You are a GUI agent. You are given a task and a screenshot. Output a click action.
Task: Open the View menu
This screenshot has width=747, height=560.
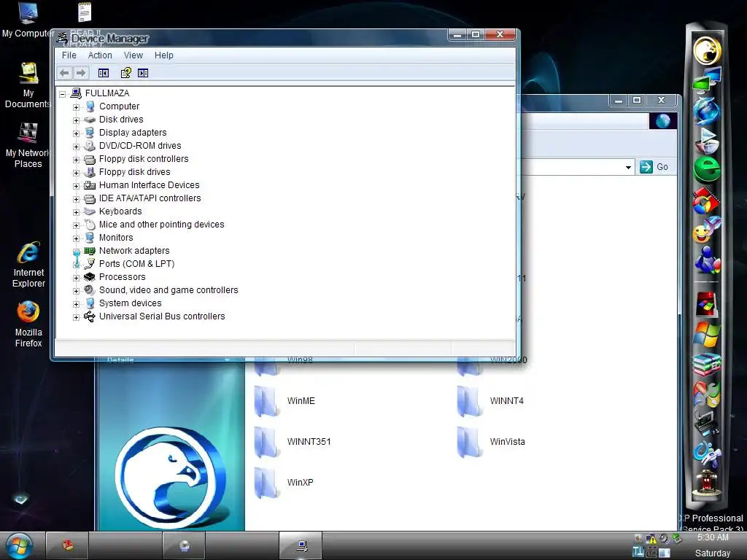tap(133, 55)
